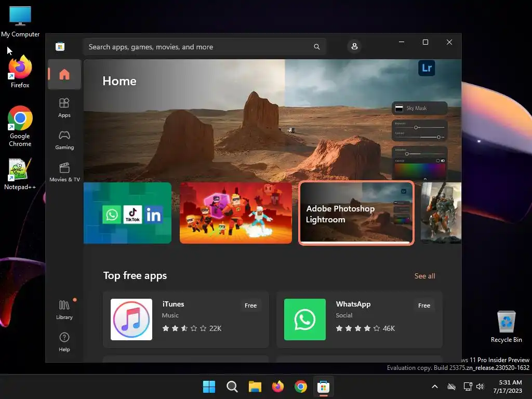The height and width of the screenshot is (399, 532).
Task: Select the Notepad++ desktop shortcut
Action: [x=20, y=174]
